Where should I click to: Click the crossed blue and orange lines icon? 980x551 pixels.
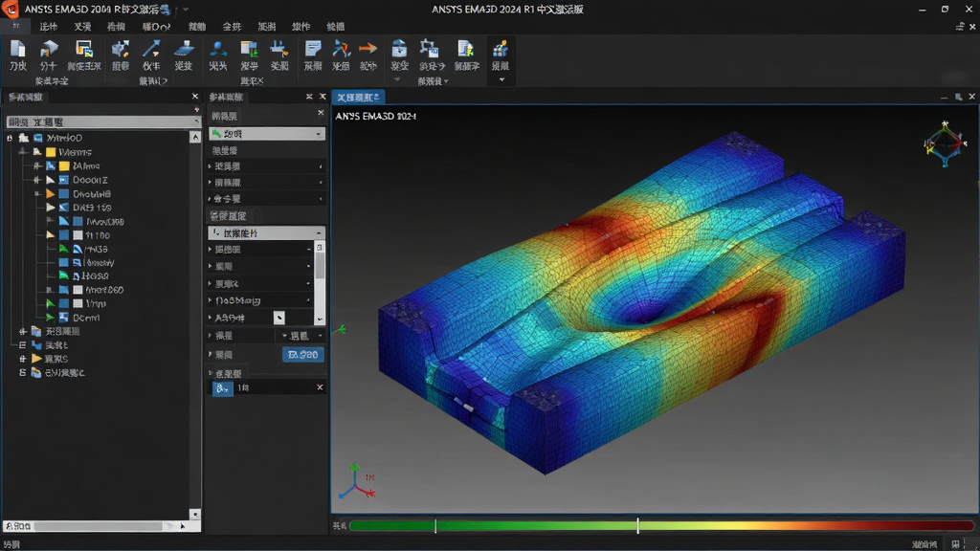341,50
